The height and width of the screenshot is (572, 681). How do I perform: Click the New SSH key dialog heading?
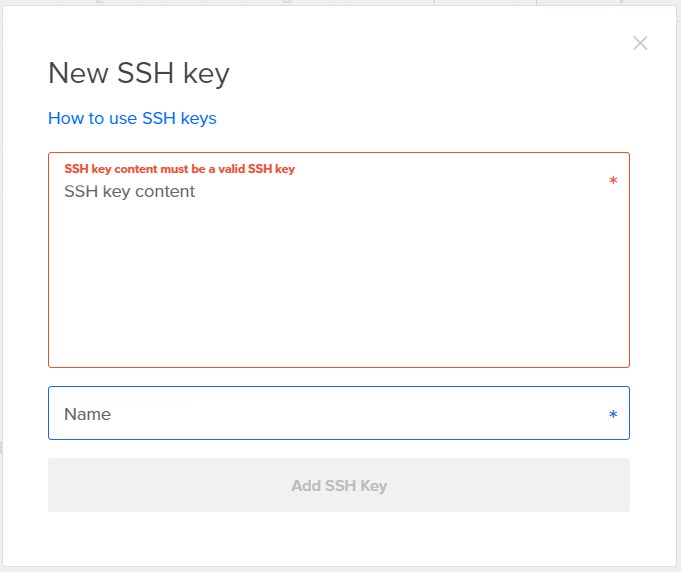[139, 73]
